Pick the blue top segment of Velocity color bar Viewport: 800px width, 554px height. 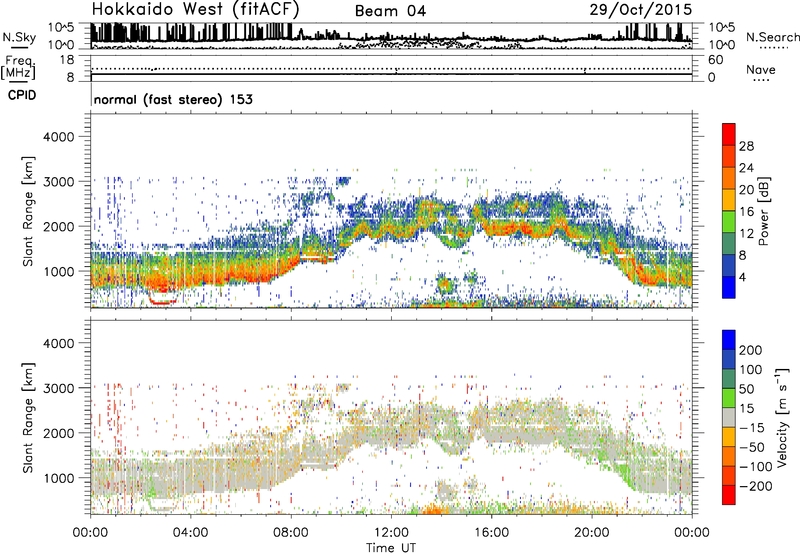729,340
